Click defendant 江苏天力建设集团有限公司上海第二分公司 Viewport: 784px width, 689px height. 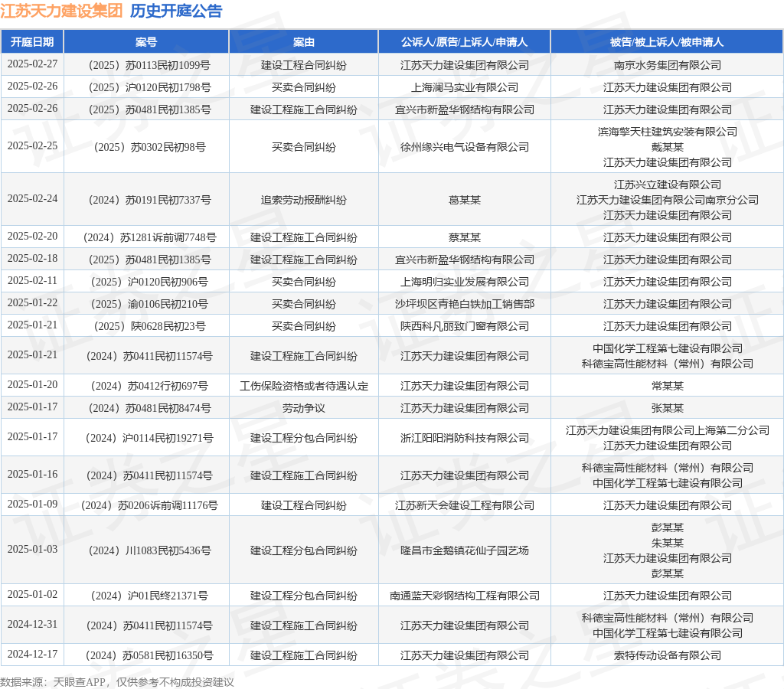pos(668,430)
